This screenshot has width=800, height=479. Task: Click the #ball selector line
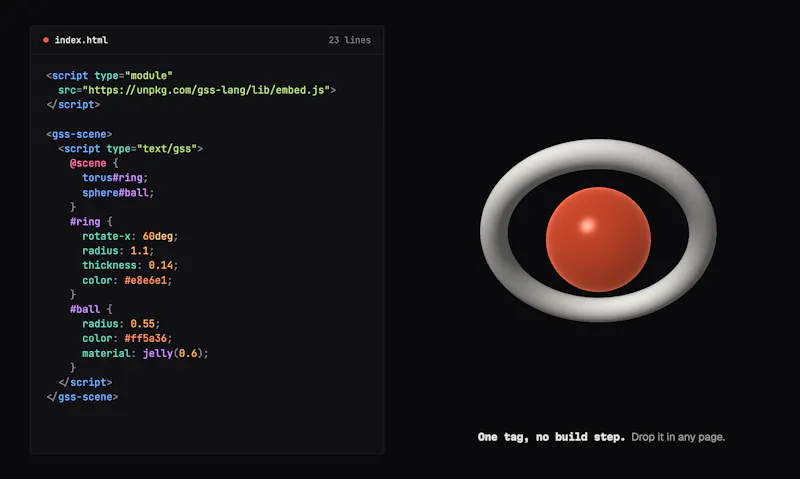click(91, 309)
